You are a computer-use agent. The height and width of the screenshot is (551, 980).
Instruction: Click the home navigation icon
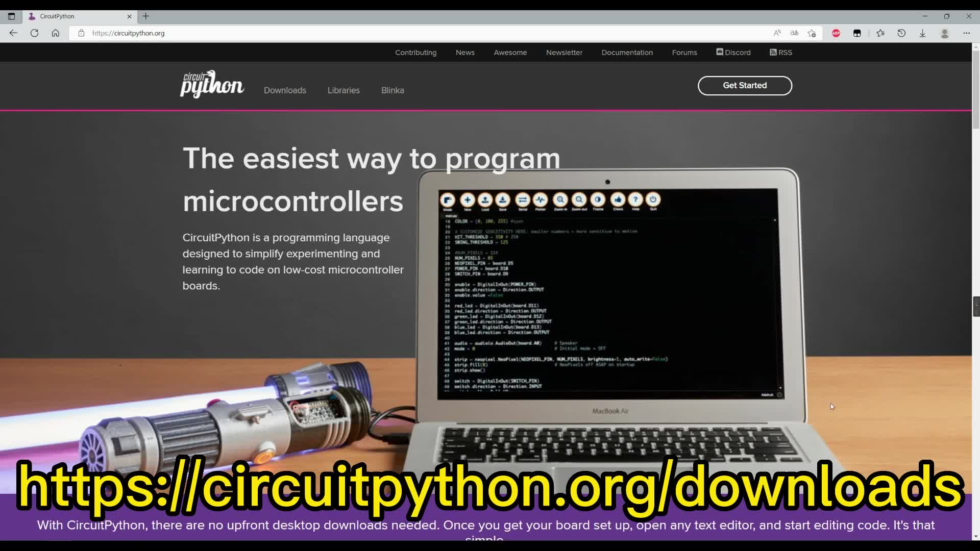point(56,33)
